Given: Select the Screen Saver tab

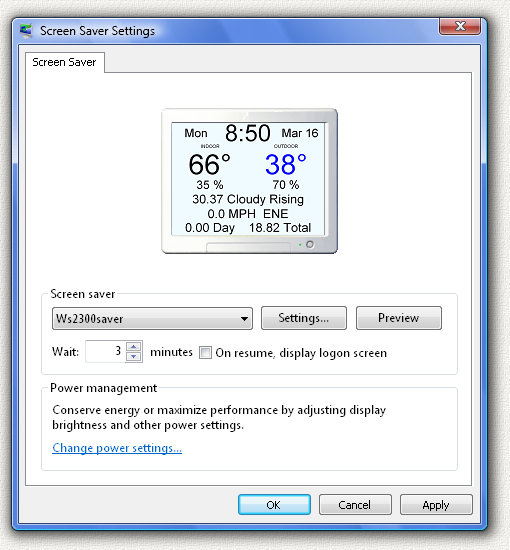Looking at the screenshot, I should point(65,62).
